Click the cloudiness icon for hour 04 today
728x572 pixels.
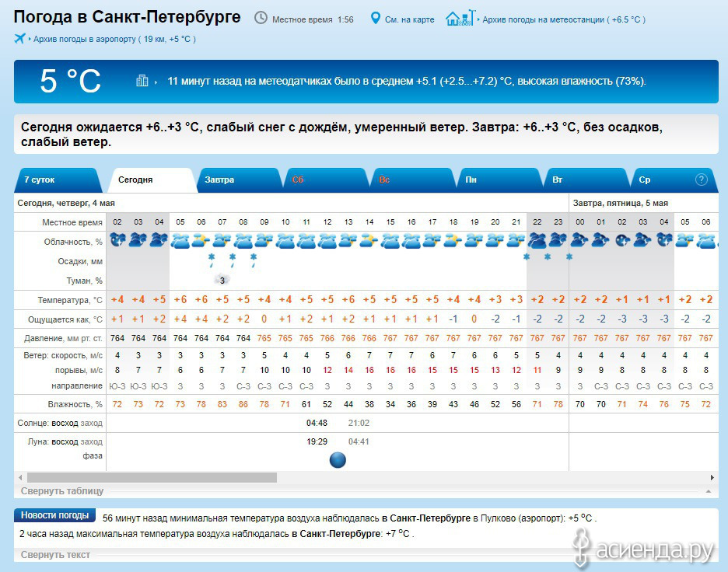pyautogui.click(x=159, y=240)
